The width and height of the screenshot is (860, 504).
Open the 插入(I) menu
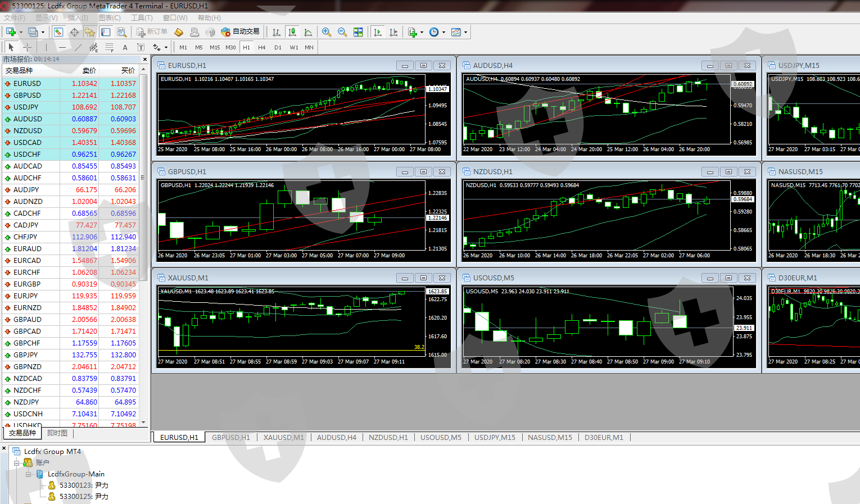click(78, 18)
